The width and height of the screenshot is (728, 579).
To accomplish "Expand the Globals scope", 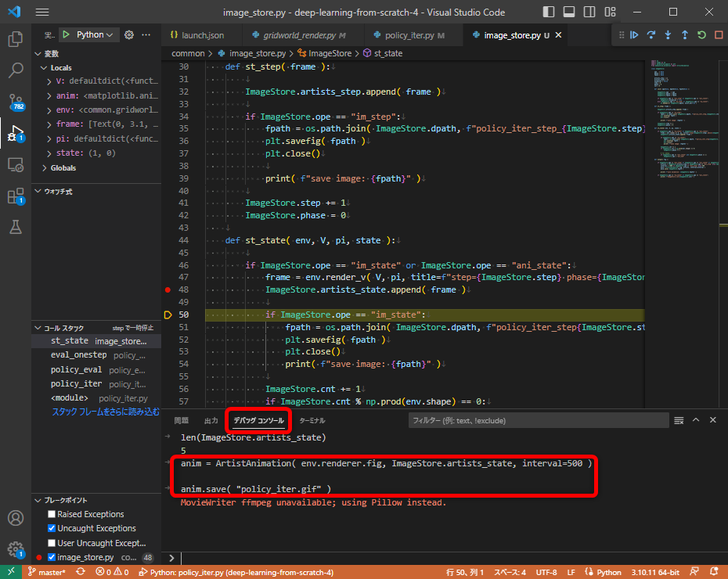I will pyautogui.click(x=45, y=168).
